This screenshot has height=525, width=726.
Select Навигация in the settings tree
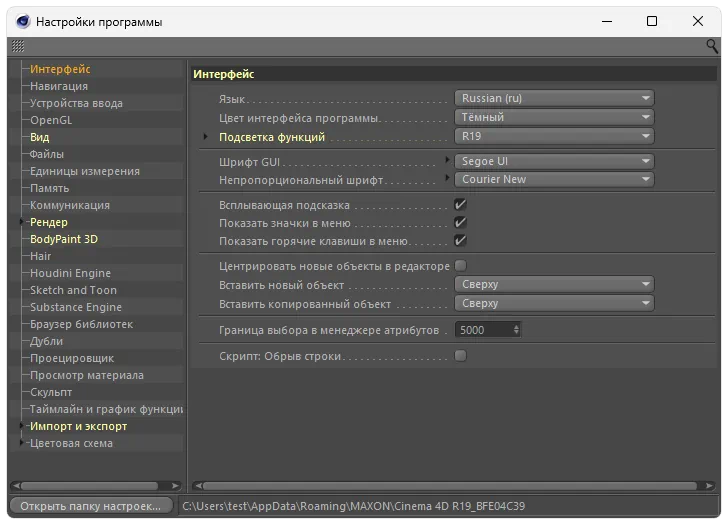pos(59,86)
